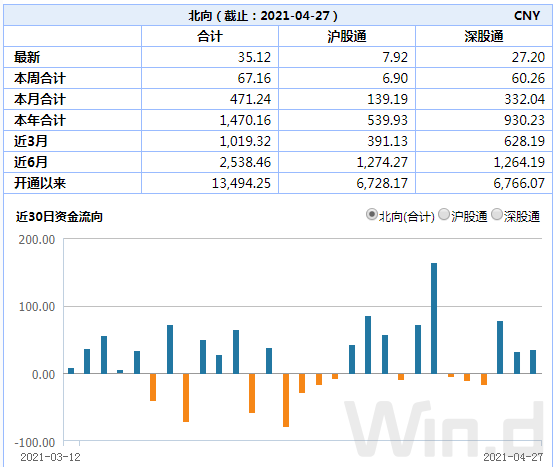Screen dimensions: 554x467
Task: Click the value 1,274.27 in 近6月 row
Action: [x=382, y=162]
